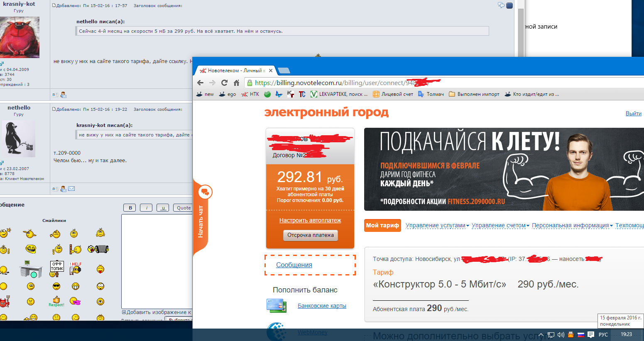Open the Лицевой счет bookmark
644x341 pixels.
point(393,94)
